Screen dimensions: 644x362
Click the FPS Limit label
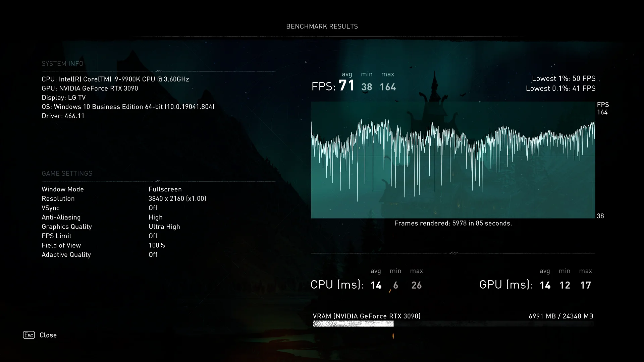(57, 236)
